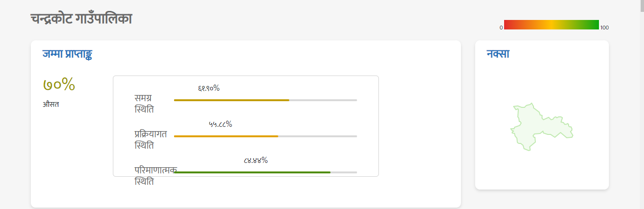
Task: Click the जम्मा प्राप्ताङ्क card title
Action: pos(67,54)
